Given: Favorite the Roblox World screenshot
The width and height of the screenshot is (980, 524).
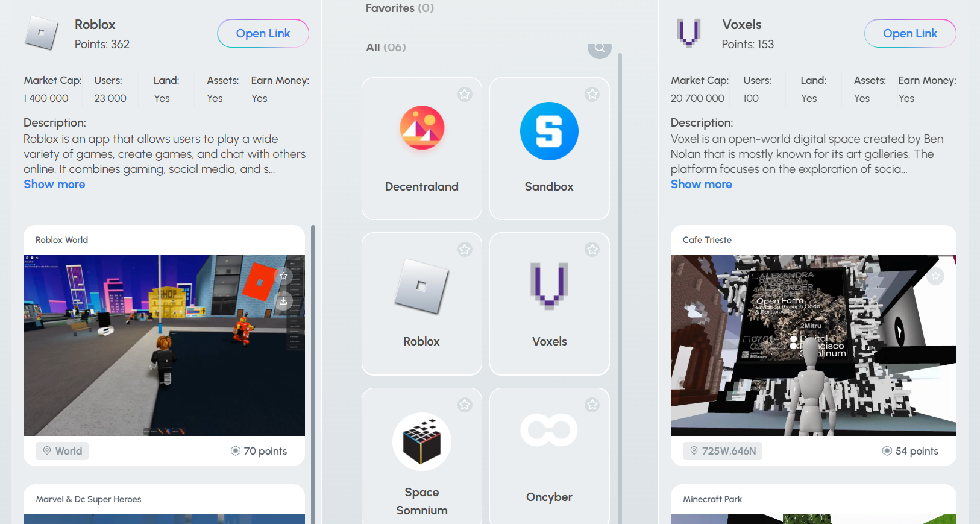Looking at the screenshot, I should click(283, 276).
